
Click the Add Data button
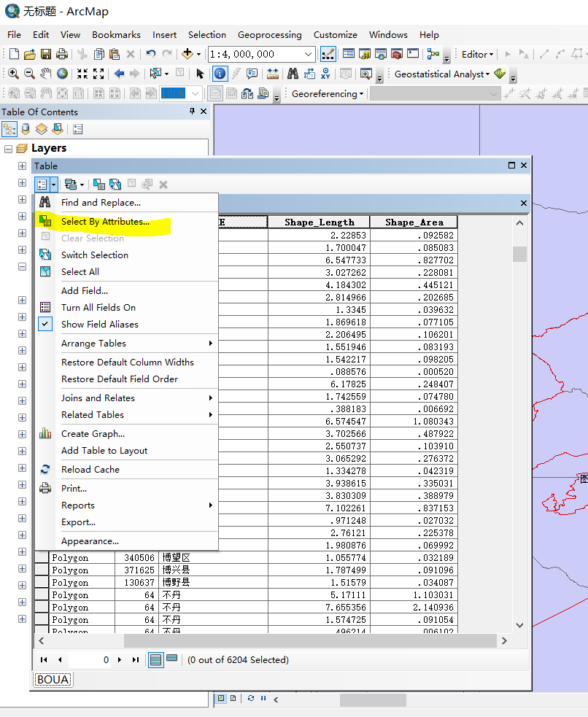187,54
